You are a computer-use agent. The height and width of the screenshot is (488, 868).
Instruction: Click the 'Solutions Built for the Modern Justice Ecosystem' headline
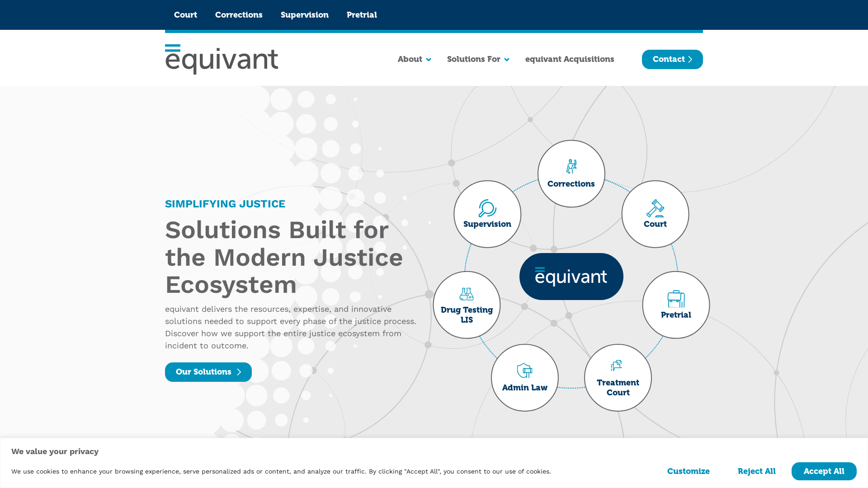pos(284,257)
